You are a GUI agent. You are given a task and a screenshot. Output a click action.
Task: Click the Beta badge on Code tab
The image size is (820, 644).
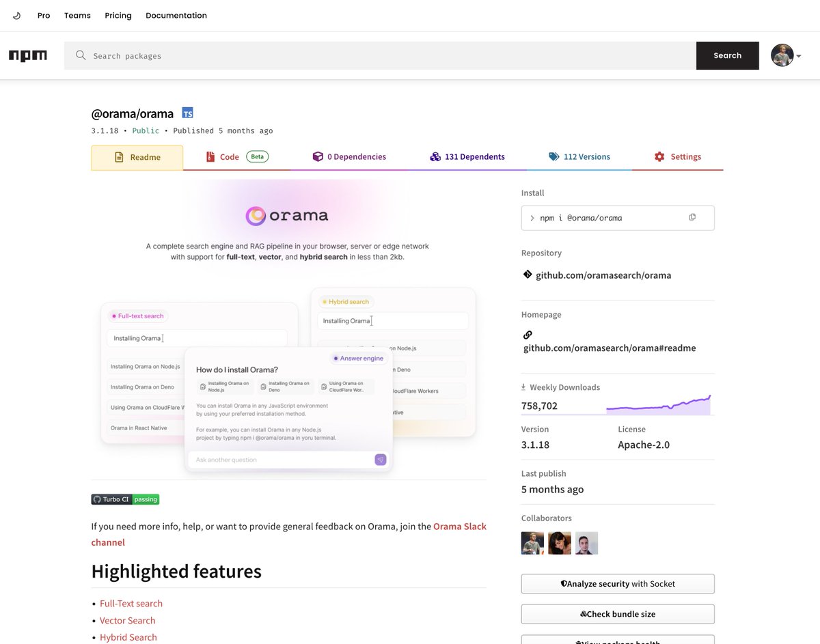[x=258, y=156]
